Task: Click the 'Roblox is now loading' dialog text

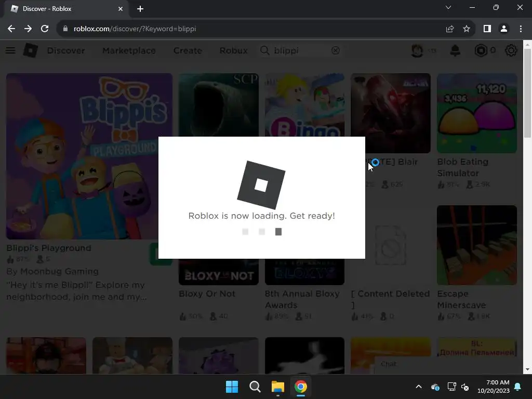Action: pos(262,216)
